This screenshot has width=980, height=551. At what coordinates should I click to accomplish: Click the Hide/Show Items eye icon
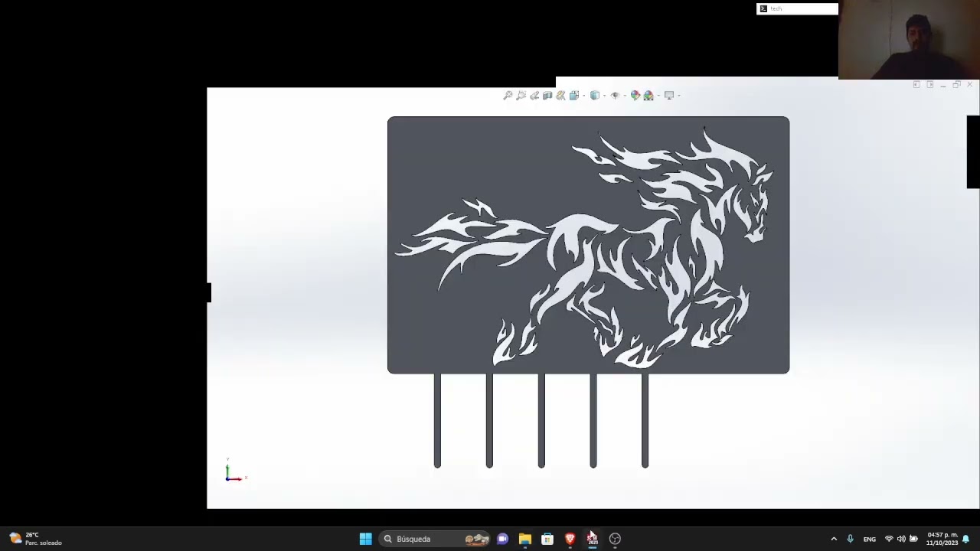tap(615, 96)
